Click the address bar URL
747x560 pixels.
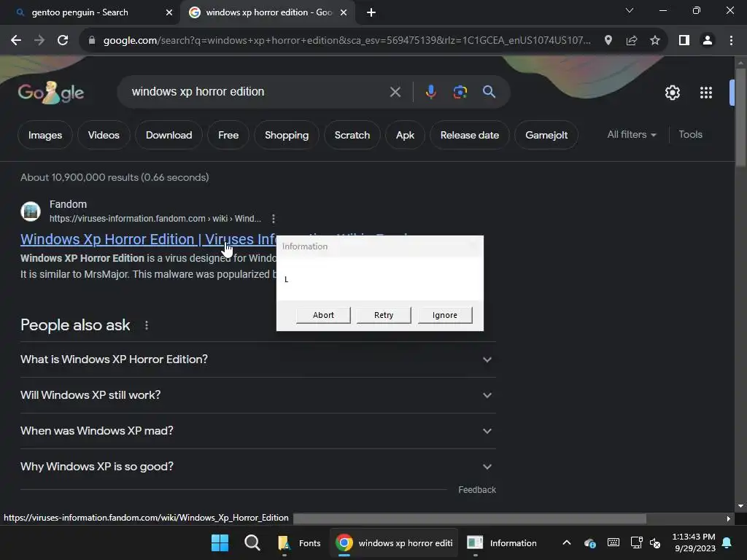coord(347,41)
